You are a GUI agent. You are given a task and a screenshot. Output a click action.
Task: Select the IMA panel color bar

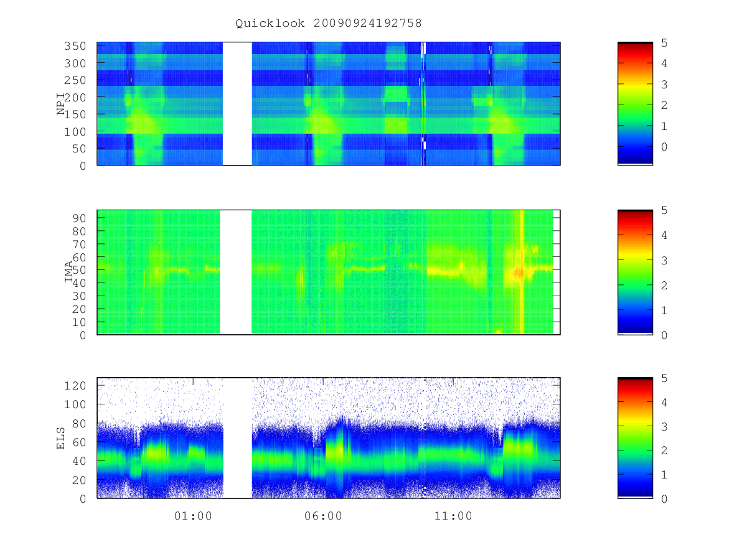point(635,273)
